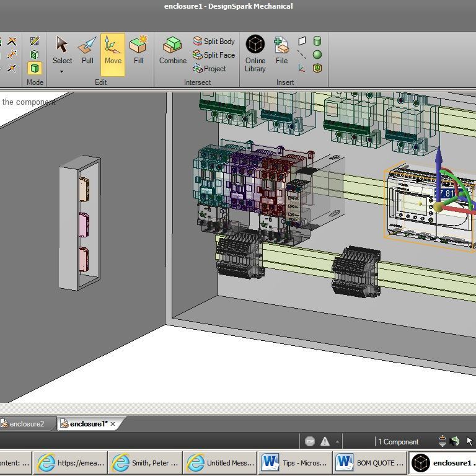476x476 pixels.
Task: Switch to 3D mode
Action: click(x=35, y=68)
